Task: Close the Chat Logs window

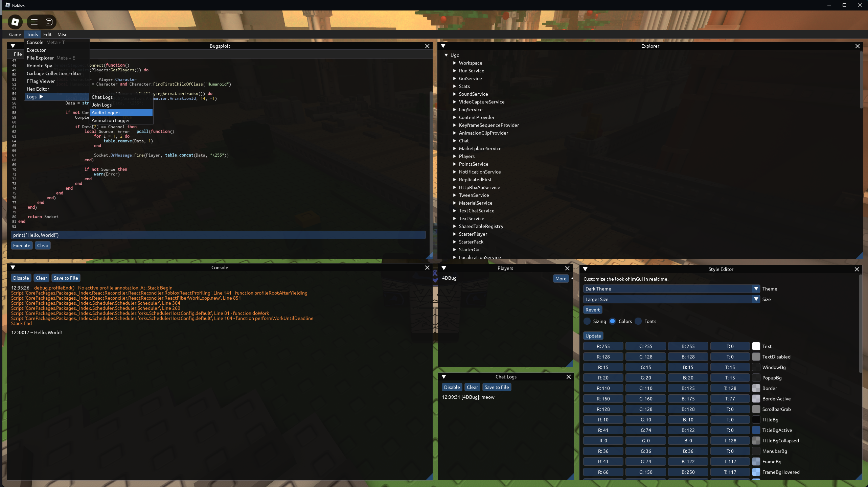Action: tap(569, 377)
